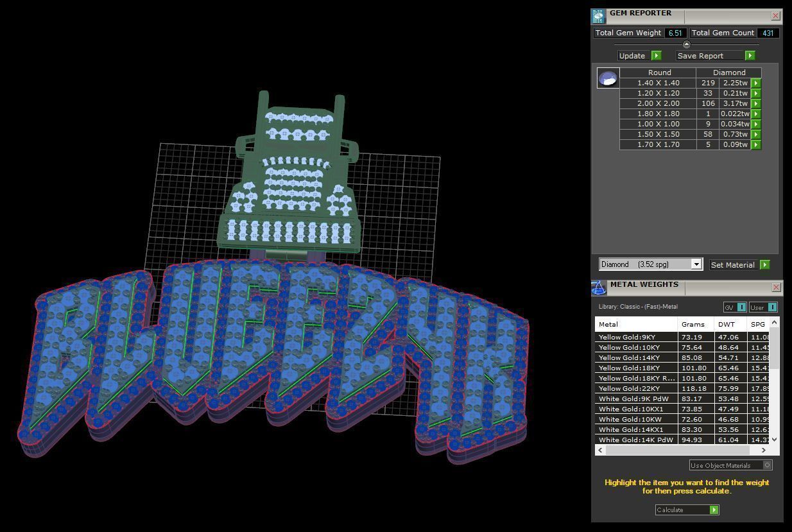The height and width of the screenshot is (532, 792).
Task: Click green arrow for 2.00 X 2.00 row
Action: point(756,103)
